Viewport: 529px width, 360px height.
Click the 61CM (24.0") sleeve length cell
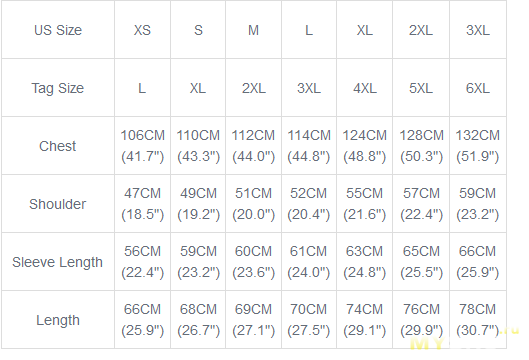pos(309,262)
